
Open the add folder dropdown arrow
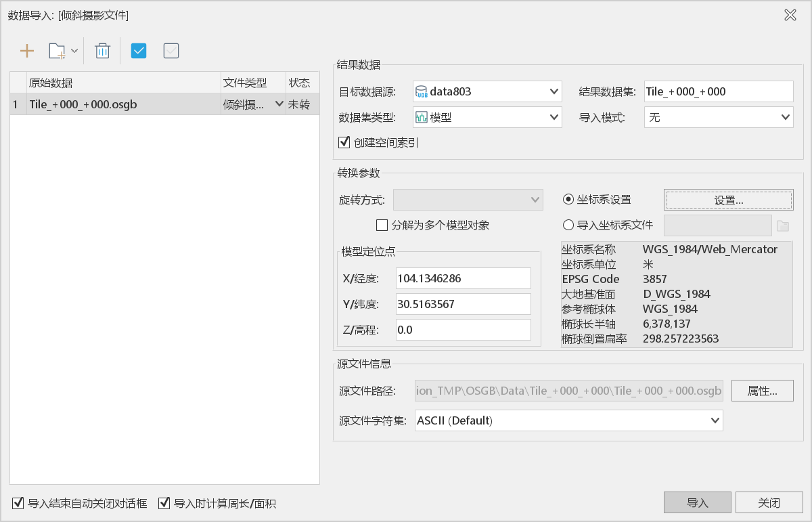74,51
